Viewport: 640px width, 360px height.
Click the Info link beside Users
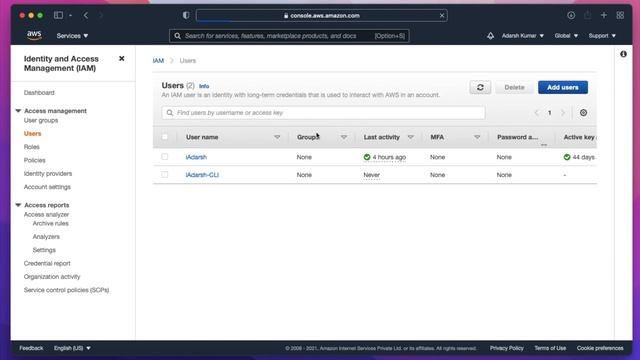[204, 86]
